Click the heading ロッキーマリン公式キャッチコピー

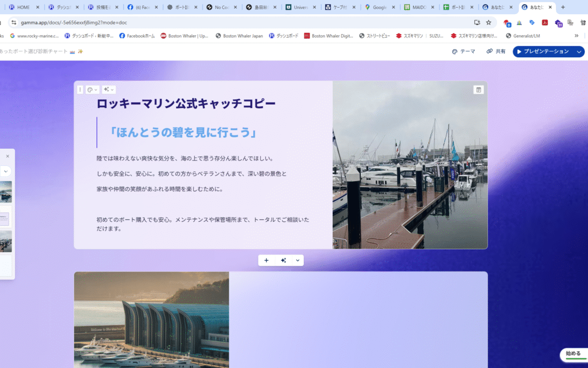pyautogui.click(x=186, y=104)
